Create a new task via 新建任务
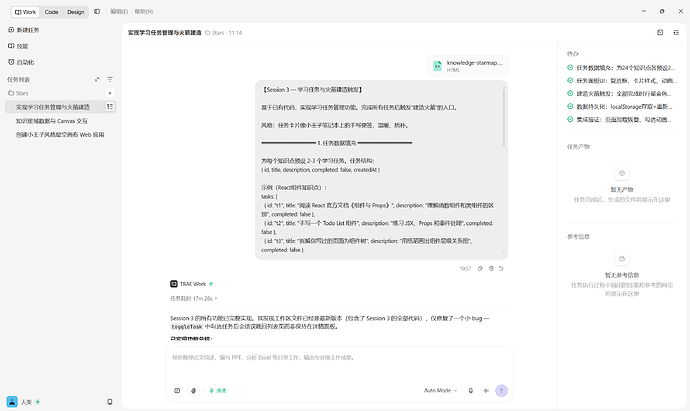 24,30
